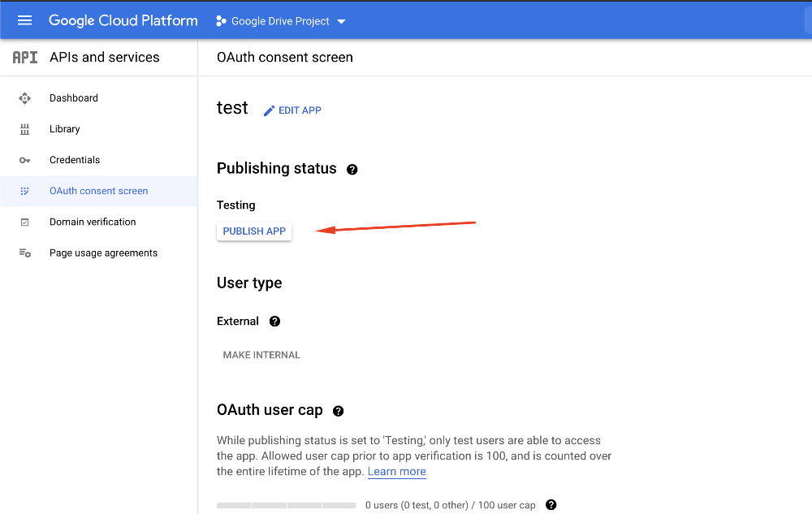Image resolution: width=812 pixels, height=514 pixels.
Task: Click the Credentials key icon
Action: pos(24,161)
